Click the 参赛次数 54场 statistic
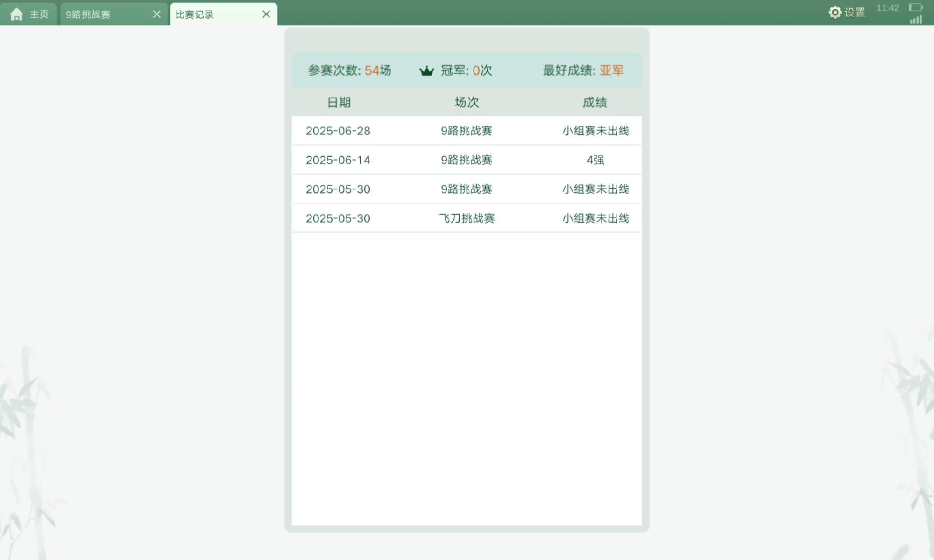Image resolution: width=934 pixels, height=560 pixels. click(x=349, y=70)
